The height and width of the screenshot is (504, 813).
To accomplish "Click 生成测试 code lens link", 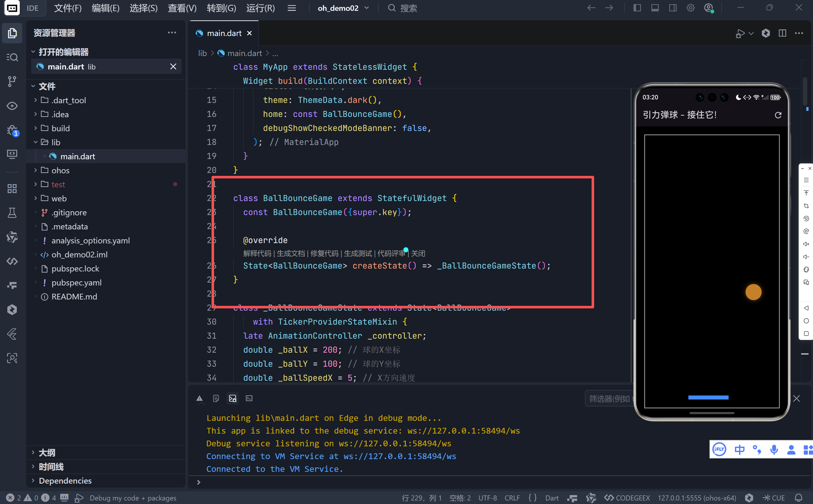I will (x=358, y=253).
